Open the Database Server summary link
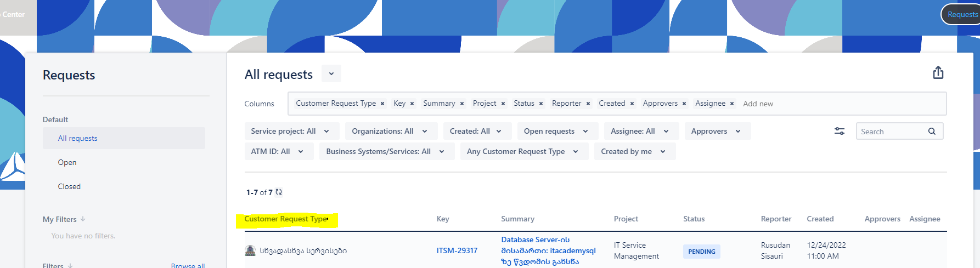980x268 pixels. [548, 250]
